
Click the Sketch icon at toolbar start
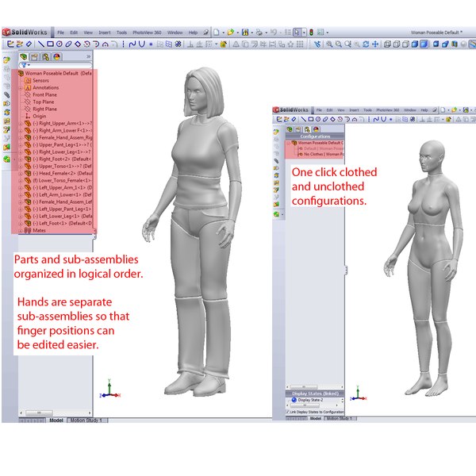[x=10, y=44]
